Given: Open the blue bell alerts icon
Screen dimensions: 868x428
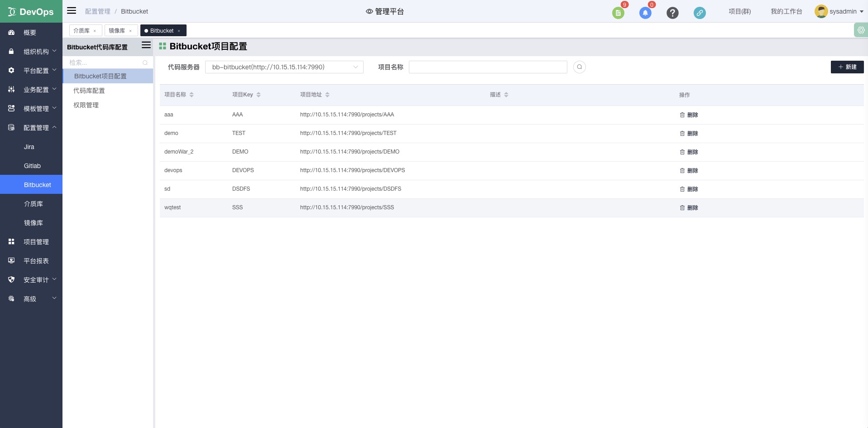Looking at the screenshot, I should point(645,13).
